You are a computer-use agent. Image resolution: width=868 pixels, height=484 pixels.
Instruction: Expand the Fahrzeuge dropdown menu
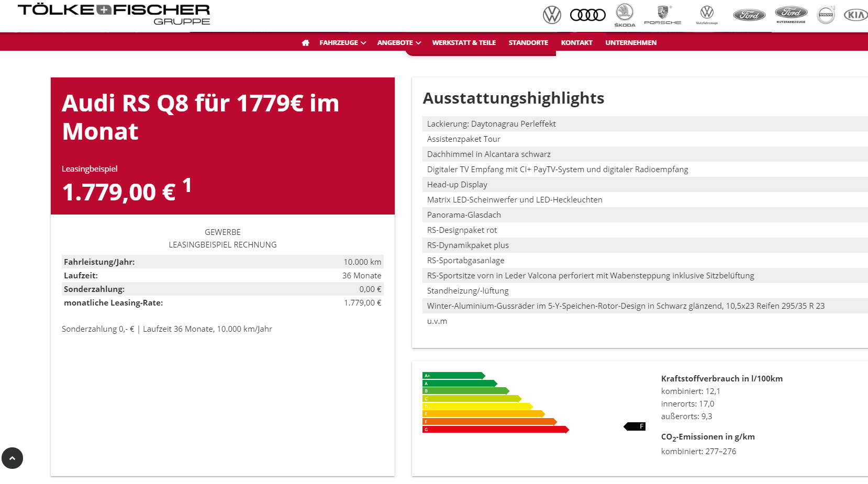tap(342, 43)
